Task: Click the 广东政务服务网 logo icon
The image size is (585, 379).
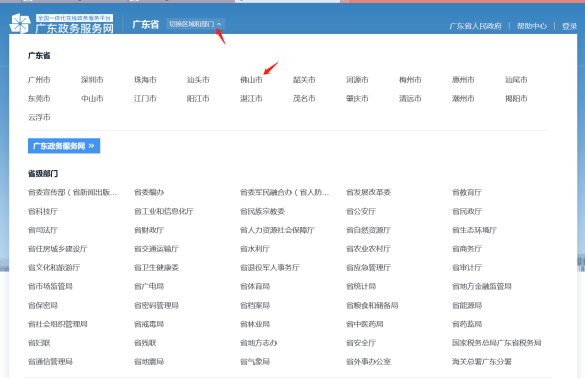Action: (x=19, y=23)
